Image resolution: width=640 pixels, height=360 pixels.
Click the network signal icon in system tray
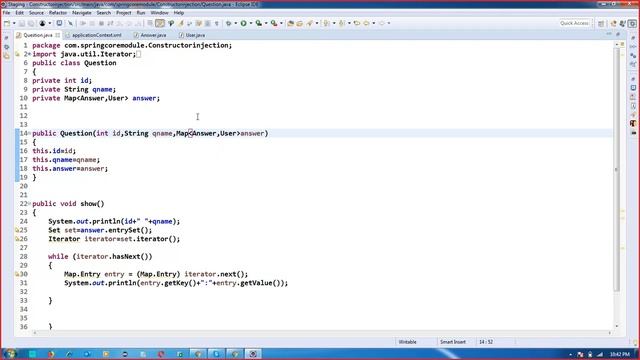click(x=600, y=354)
